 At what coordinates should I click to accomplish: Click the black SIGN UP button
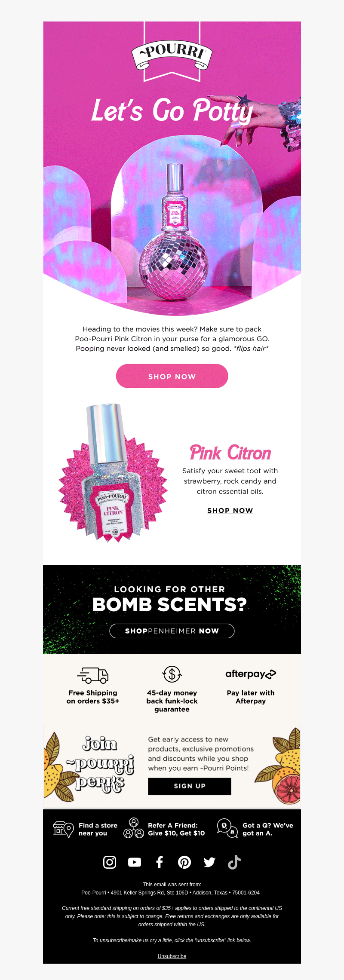(190, 786)
